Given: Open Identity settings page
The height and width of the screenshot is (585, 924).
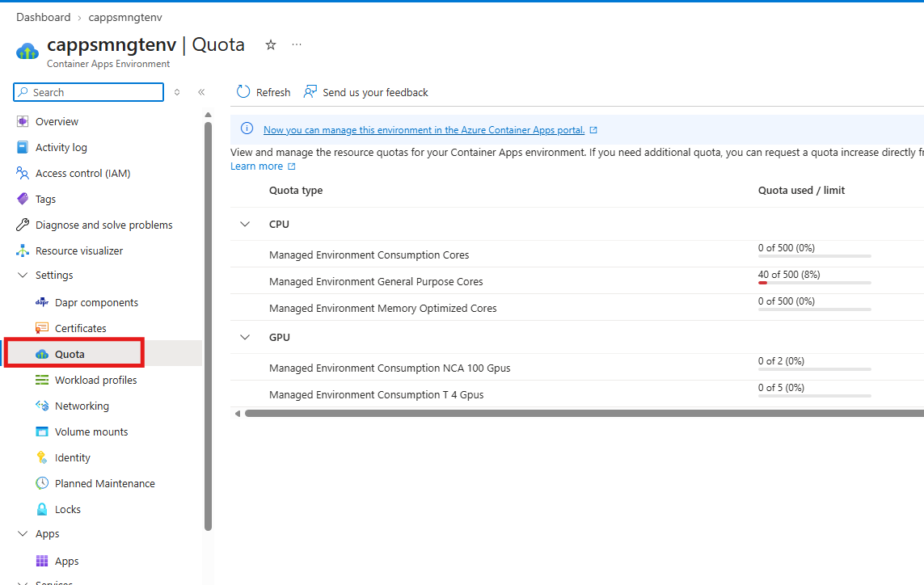Looking at the screenshot, I should (73, 458).
